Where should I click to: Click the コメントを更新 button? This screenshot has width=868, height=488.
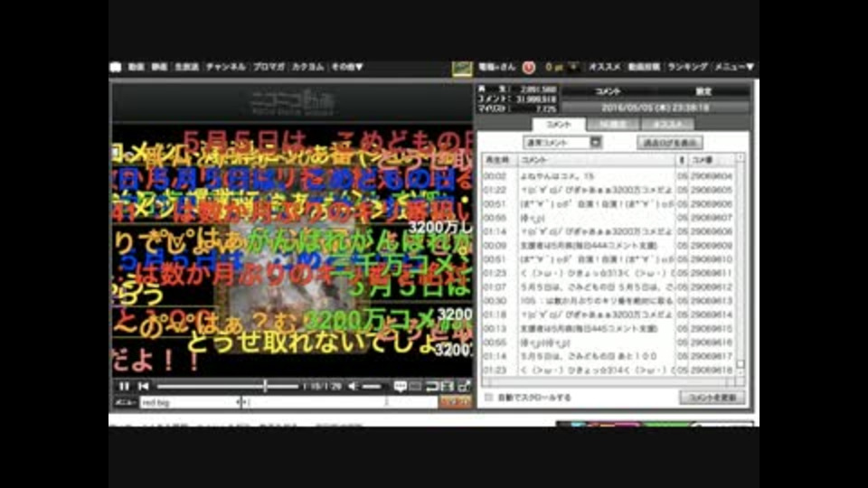(x=712, y=398)
